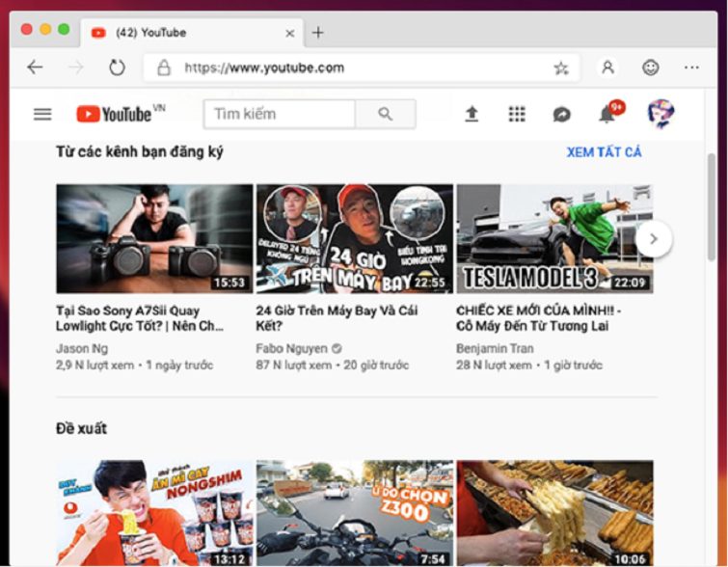
Task: Select the (42) YouTube tab
Action: pos(192,33)
